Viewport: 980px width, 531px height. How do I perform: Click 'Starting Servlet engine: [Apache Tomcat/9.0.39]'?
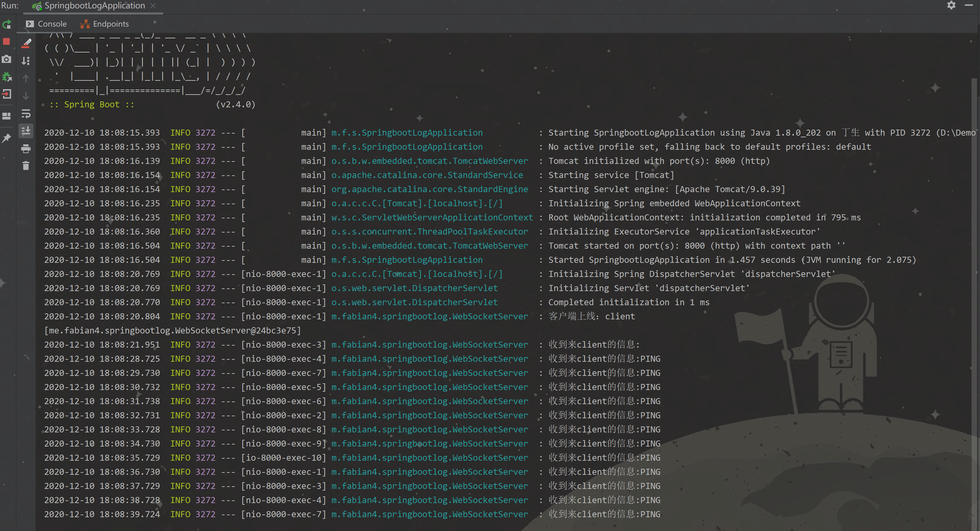click(667, 189)
